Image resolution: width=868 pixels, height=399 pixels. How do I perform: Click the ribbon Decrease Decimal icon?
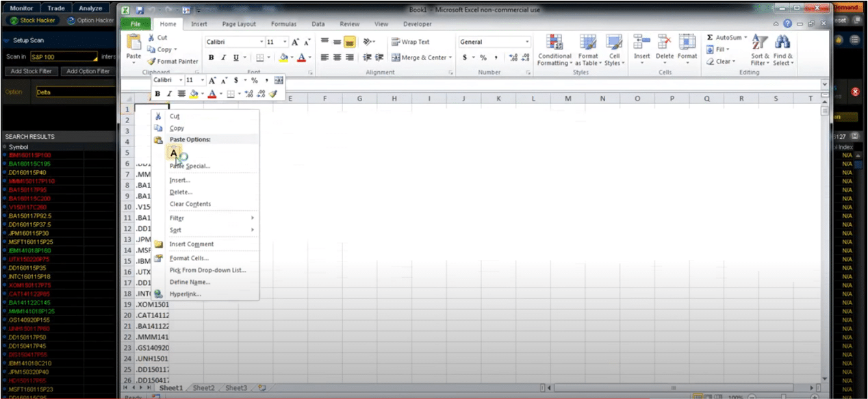526,57
